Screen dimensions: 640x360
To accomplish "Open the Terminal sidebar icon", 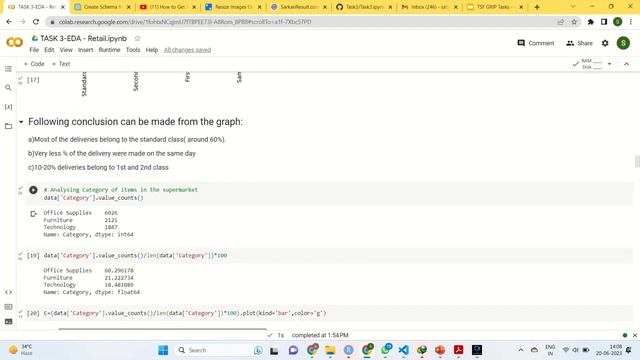I will click(x=8, y=322).
